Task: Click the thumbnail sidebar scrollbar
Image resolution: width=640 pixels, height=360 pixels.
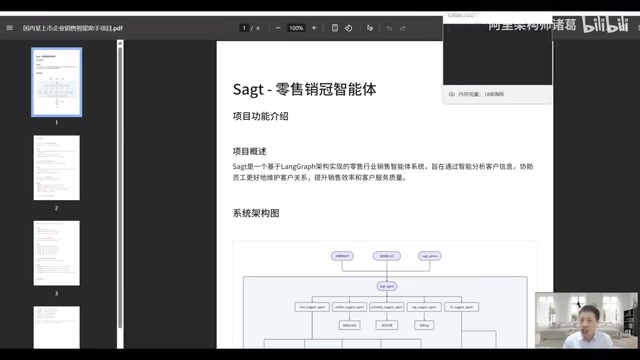Action: [x=120, y=188]
